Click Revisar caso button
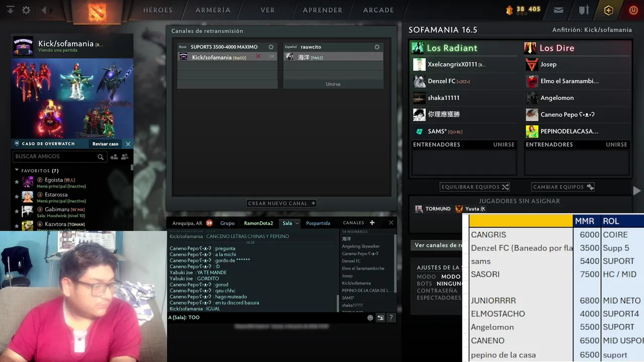The image size is (644, 362). point(106,144)
